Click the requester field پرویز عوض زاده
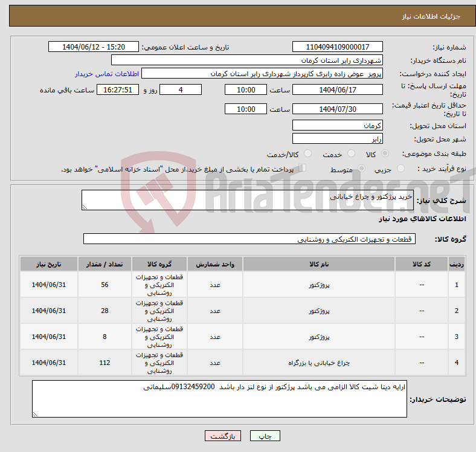Screen dimensions: 476x452 [x=262, y=74]
